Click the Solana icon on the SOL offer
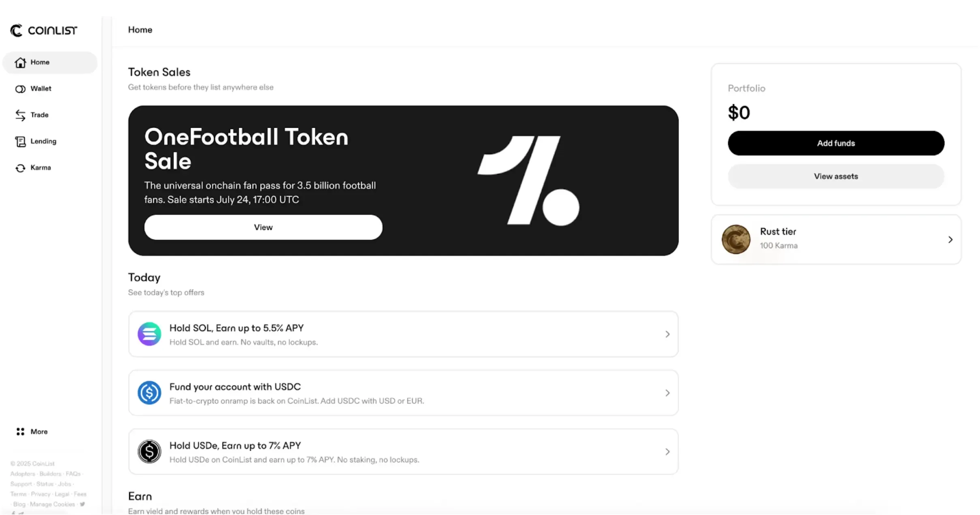 point(149,333)
